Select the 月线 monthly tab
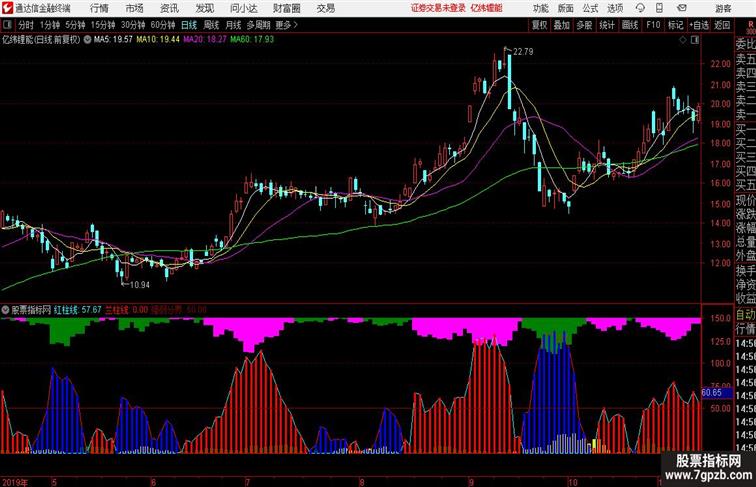Screen dimensions: 756x487 [x=233, y=25]
